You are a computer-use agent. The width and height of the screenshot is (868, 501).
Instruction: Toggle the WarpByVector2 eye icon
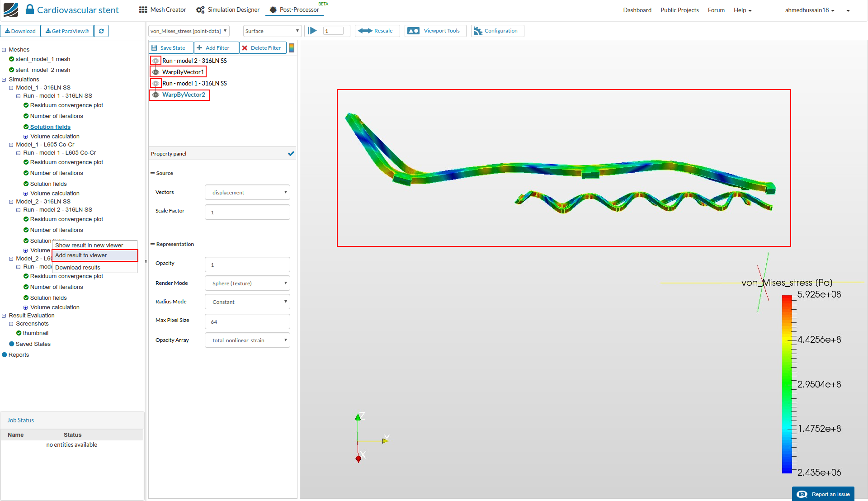[156, 95]
